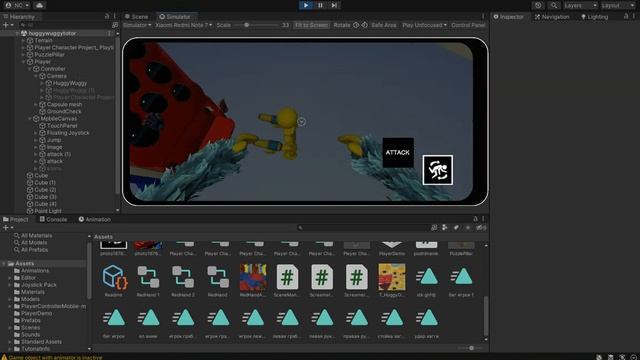The height and width of the screenshot is (360, 640).
Task: Switch to the Hierarchy tab
Action: (x=19, y=17)
